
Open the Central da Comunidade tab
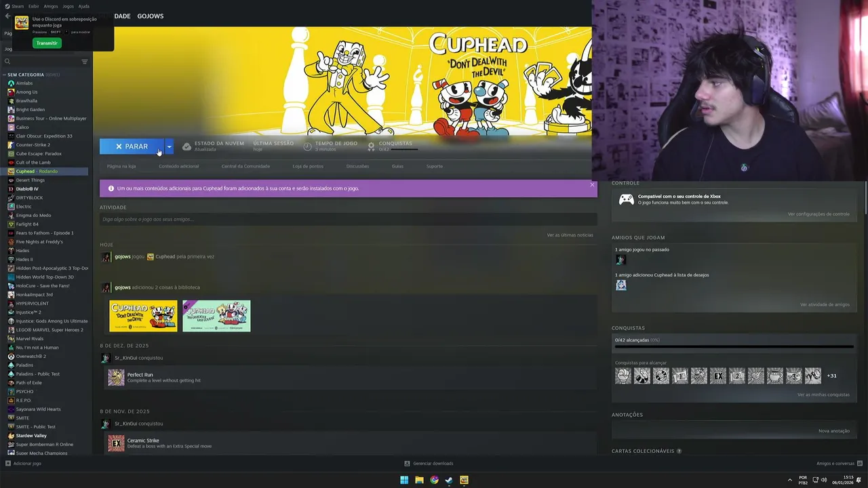(245, 166)
